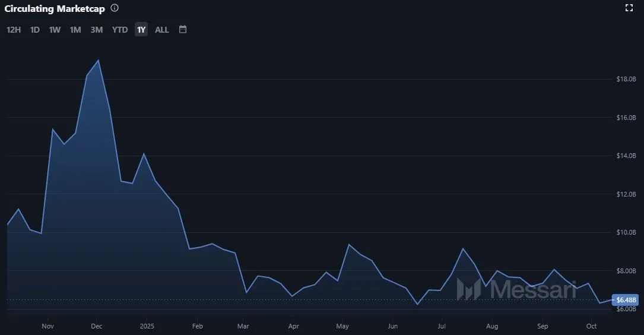Click the May peak on the line

coord(349,245)
